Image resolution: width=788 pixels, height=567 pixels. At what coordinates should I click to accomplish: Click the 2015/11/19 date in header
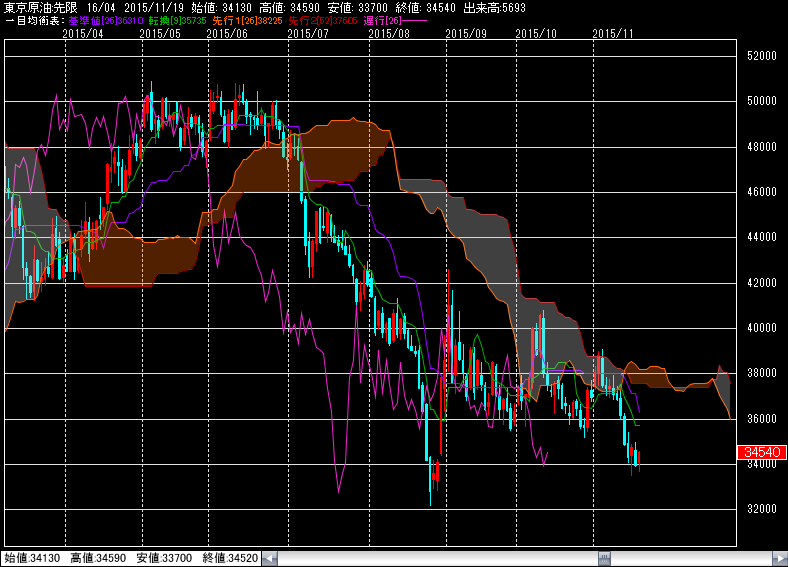(154, 8)
